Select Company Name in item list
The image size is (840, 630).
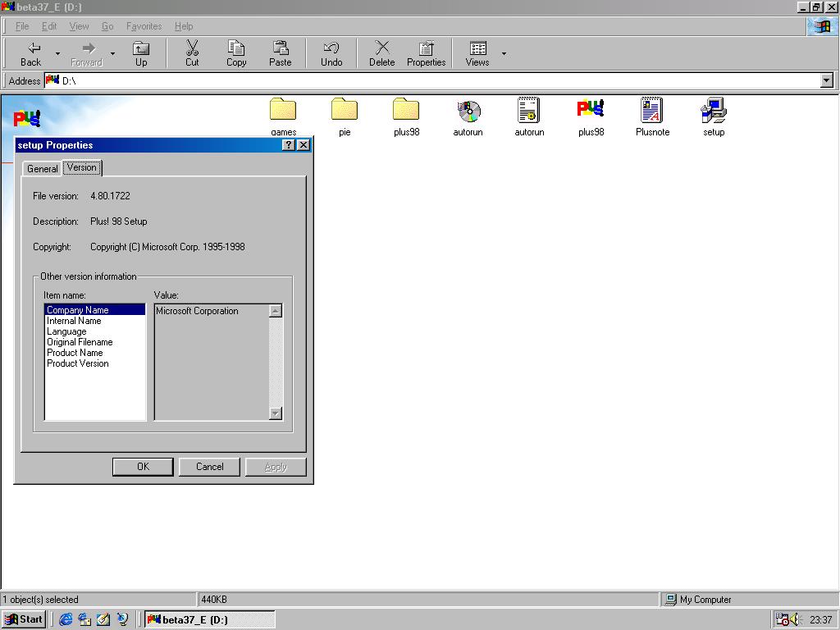[95, 309]
